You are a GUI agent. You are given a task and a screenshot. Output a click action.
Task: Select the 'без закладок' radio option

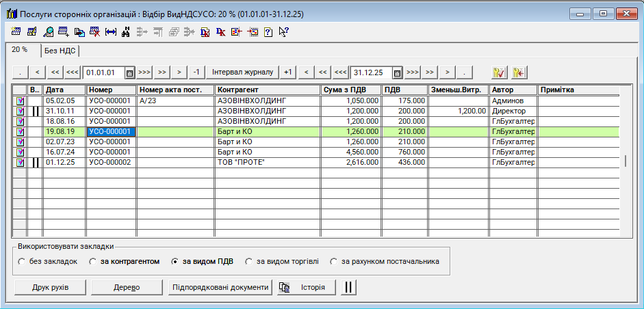coord(22,261)
